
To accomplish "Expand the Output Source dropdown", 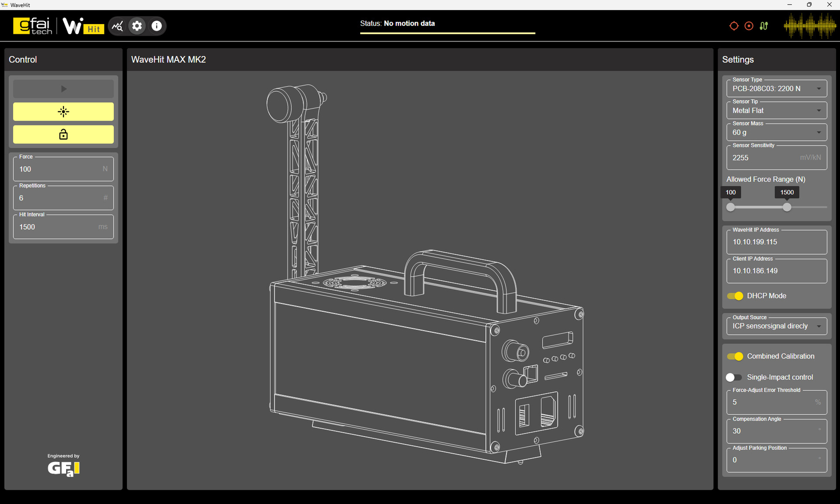I will (x=776, y=327).
